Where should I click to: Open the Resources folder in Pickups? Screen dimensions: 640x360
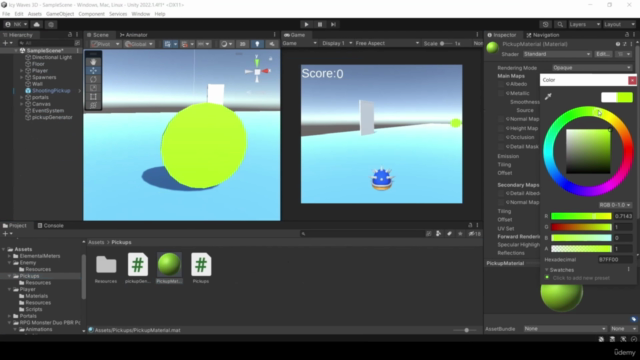point(106,269)
